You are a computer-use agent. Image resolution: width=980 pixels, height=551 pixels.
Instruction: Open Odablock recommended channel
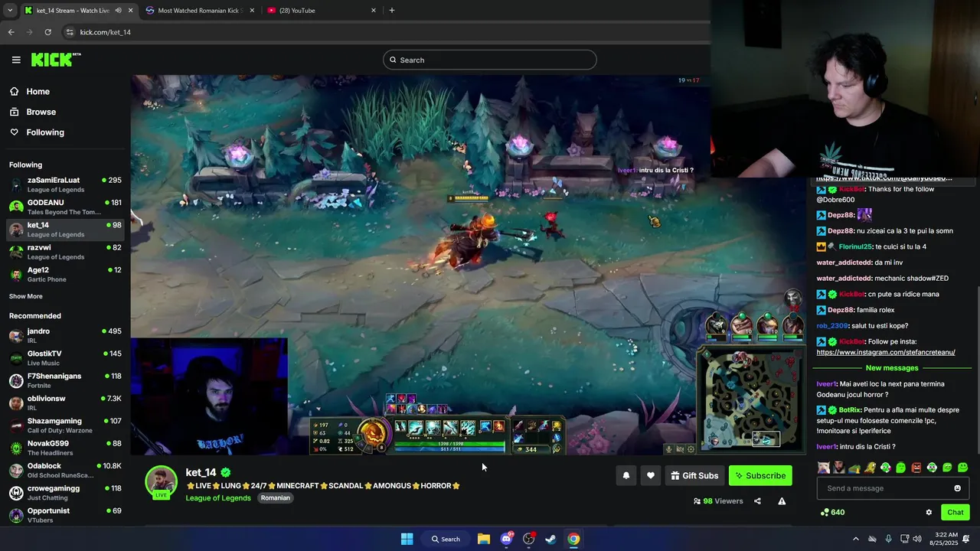pos(65,470)
